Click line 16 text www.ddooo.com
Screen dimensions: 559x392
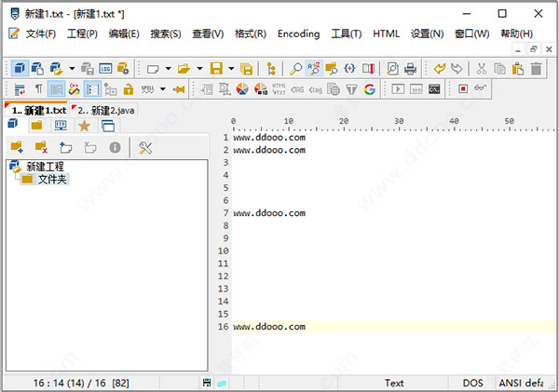[269, 327]
